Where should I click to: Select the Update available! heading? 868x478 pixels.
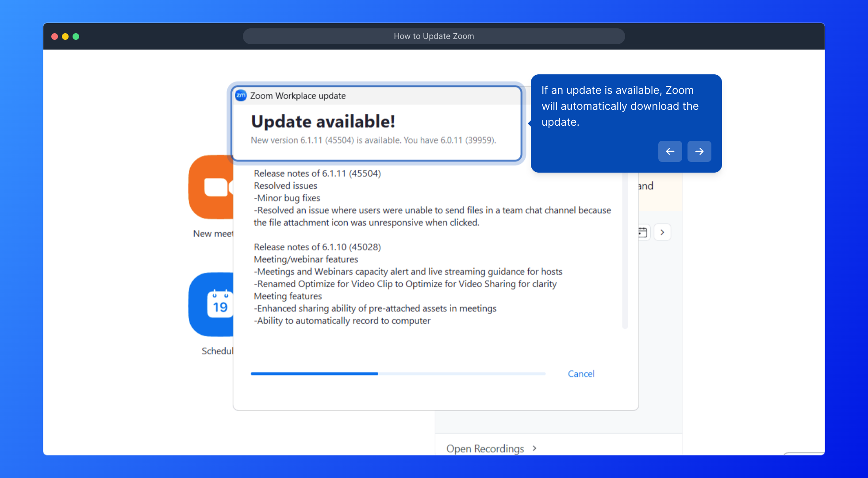tap(323, 122)
